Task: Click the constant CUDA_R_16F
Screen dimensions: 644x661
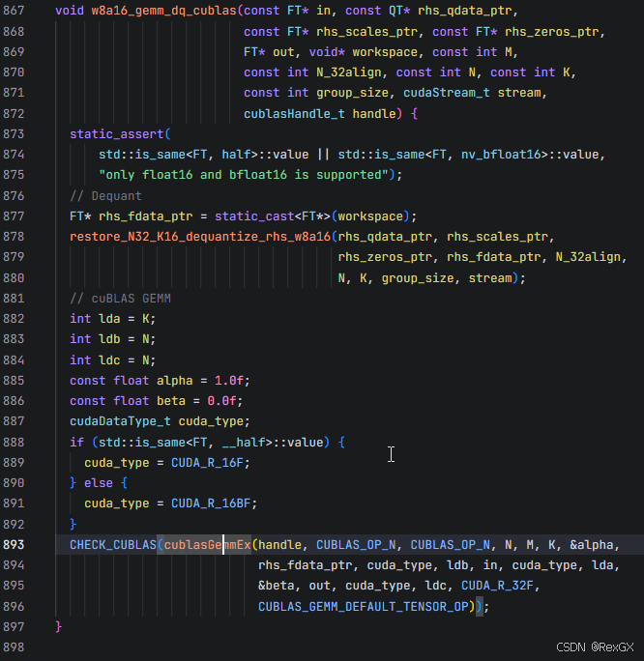Action: point(207,463)
